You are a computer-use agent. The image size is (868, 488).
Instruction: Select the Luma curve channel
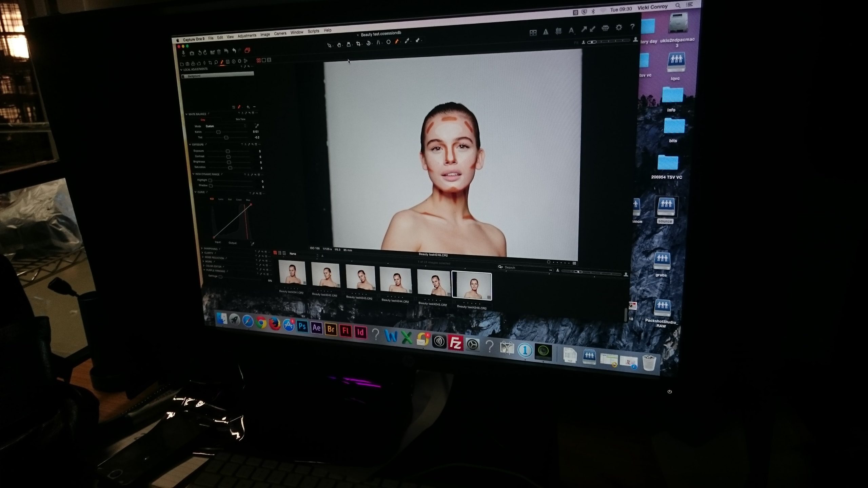click(x=221, y=199)
